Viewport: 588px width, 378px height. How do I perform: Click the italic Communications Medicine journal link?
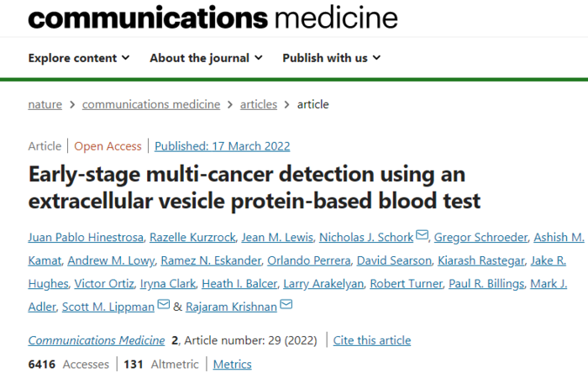click(97, 340)
